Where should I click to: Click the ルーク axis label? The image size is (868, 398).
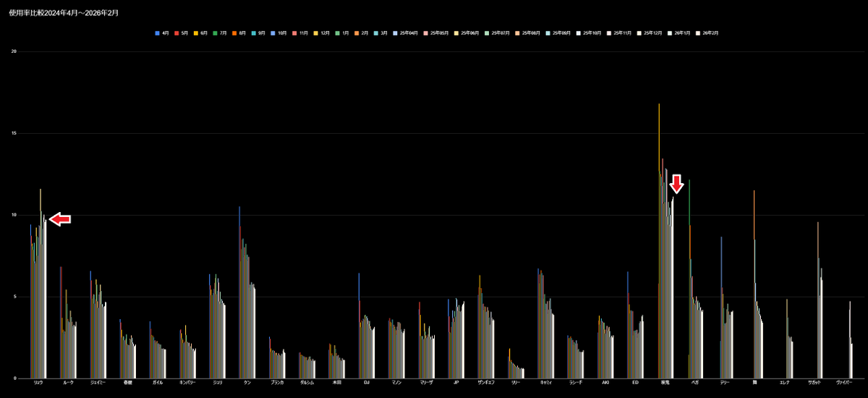tap(68, 382)
